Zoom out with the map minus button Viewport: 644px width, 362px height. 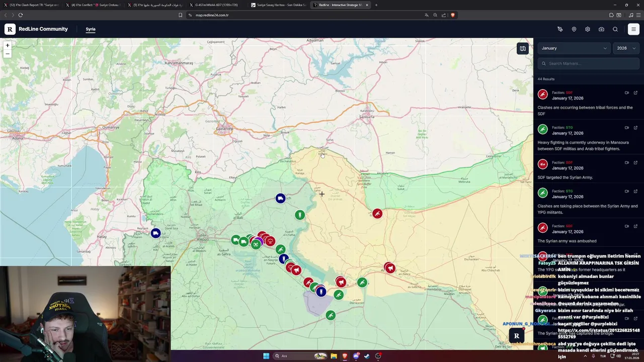click(x=8, y=53)
